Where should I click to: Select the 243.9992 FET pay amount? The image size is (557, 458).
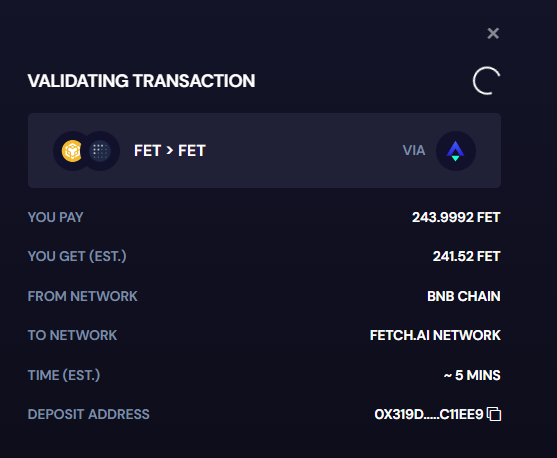pos(456,217)
